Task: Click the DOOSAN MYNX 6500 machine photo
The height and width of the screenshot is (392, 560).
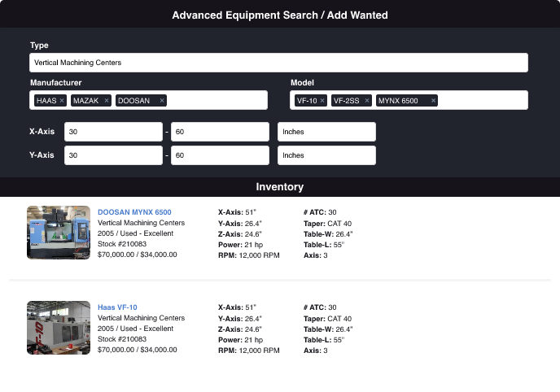Action: pos(59,233)
